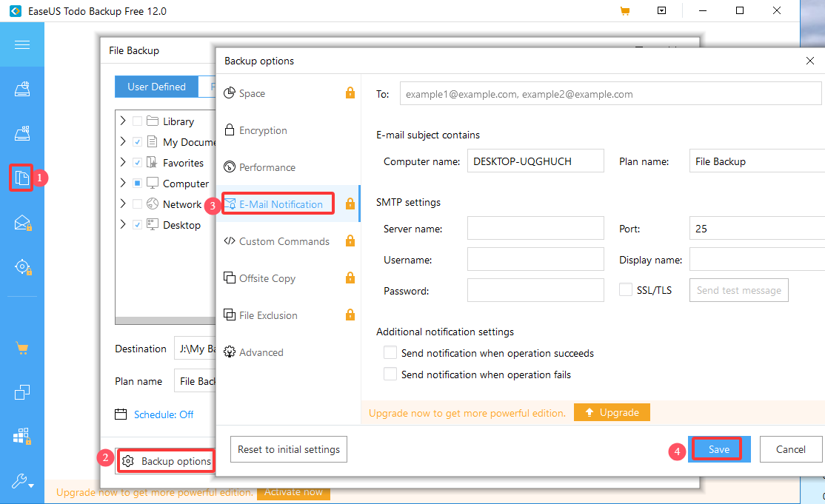Image resolution: width=825 pixels, height=504 pixels.
Task: Open the Tools wrench menu in the sidebar
Action: click(23, 481)
